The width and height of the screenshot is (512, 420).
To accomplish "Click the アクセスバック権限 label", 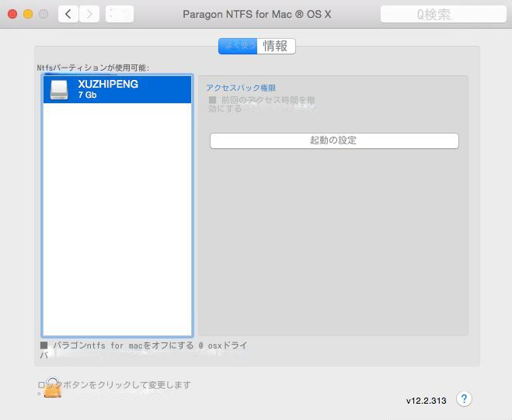I will (x=241, y=88).
